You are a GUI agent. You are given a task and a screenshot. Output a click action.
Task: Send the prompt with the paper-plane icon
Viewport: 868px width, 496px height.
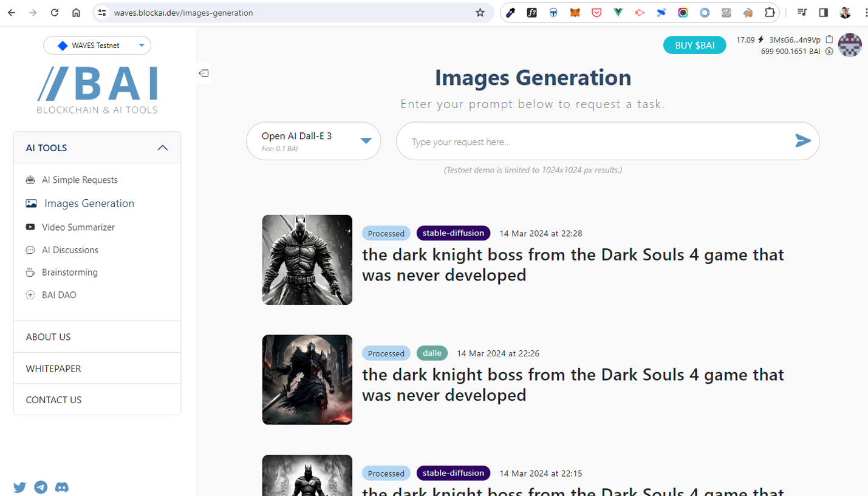pyautogui.click(x=803, y=141)
